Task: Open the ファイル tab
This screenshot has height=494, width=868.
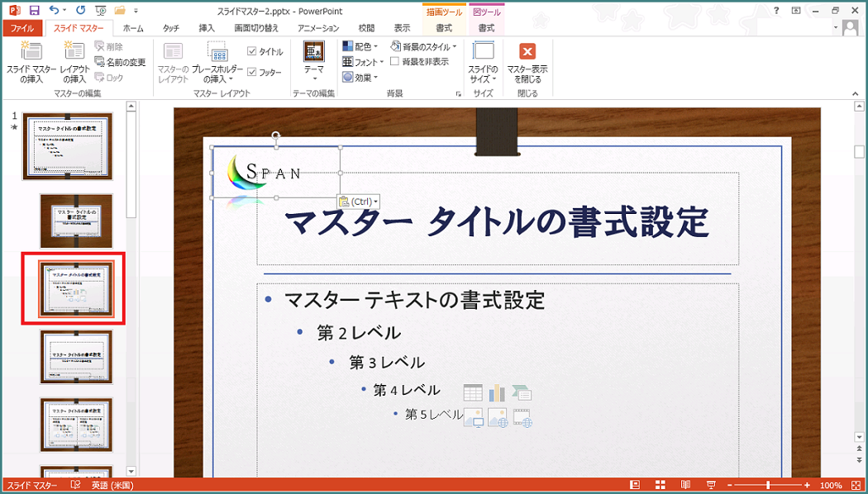Action: coord(22,27)
